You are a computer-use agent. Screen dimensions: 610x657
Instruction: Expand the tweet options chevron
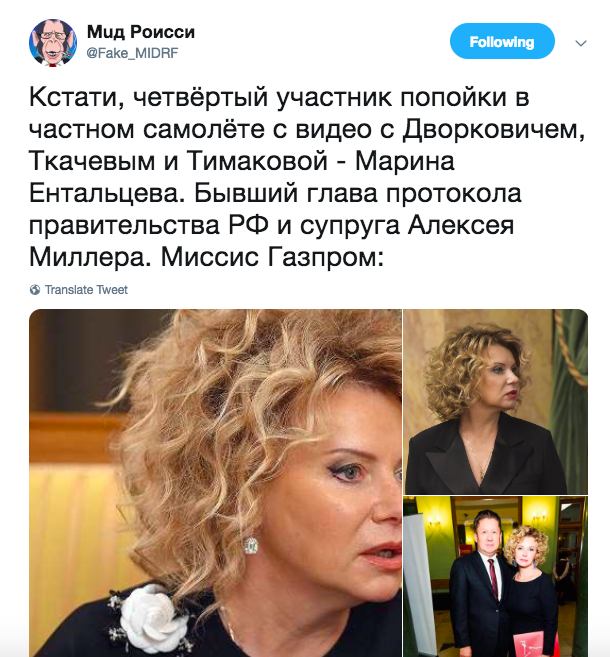pyautogui.click(x=581, y=43)
